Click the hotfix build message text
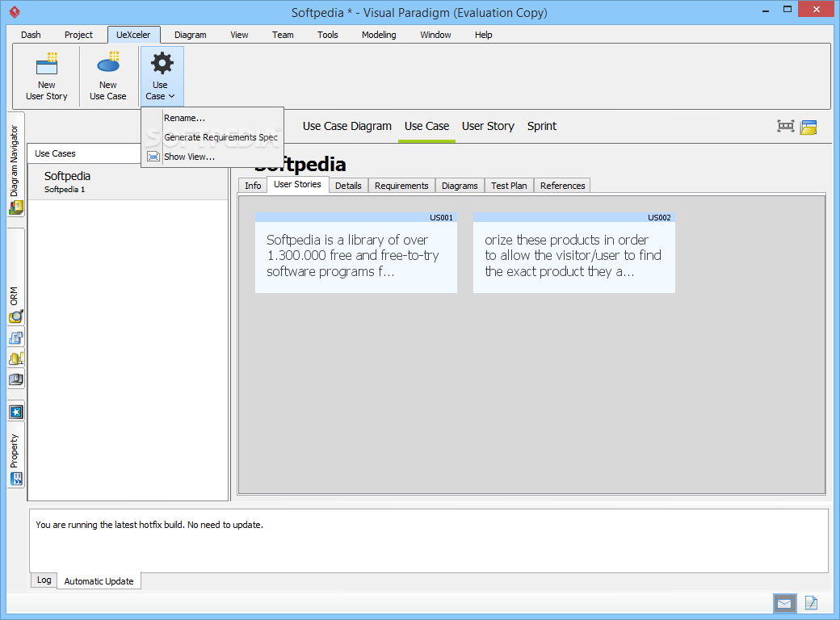 tap(149, 525)
